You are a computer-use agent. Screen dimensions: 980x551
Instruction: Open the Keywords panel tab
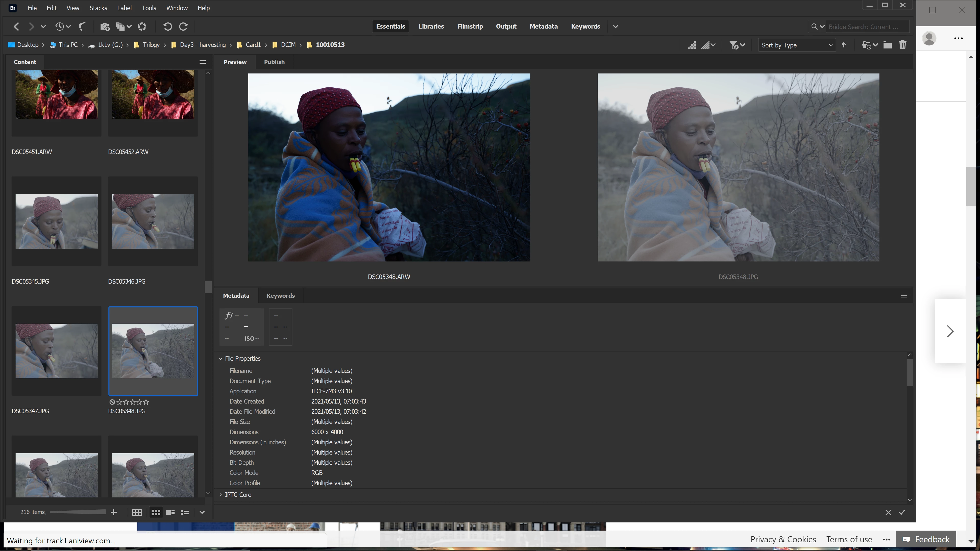280,296
